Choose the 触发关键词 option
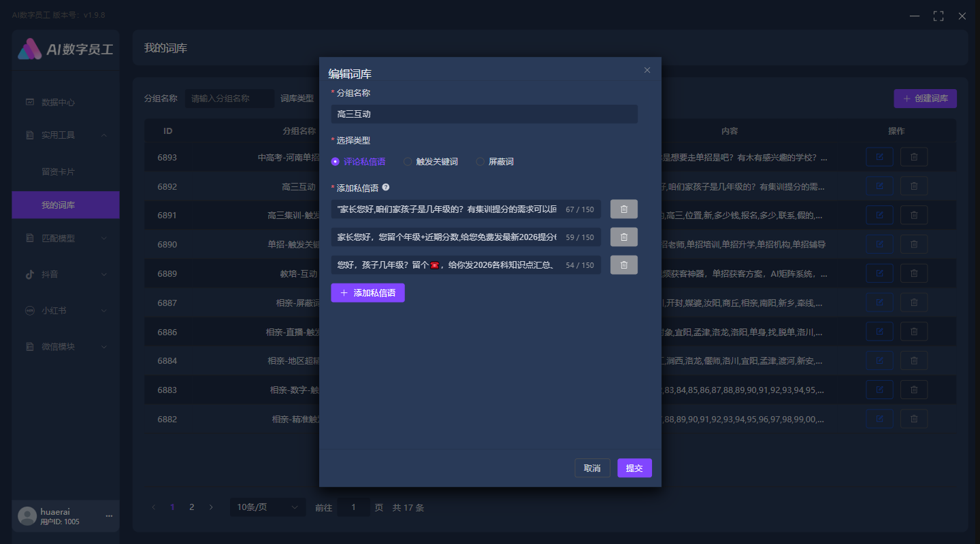Screen dimensions: 980x544 pyautogui.click(x=407, y=161)
